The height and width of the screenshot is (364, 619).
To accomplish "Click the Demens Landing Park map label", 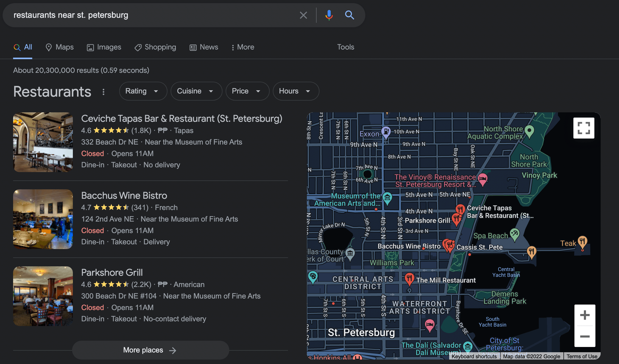I will (504, 298).
